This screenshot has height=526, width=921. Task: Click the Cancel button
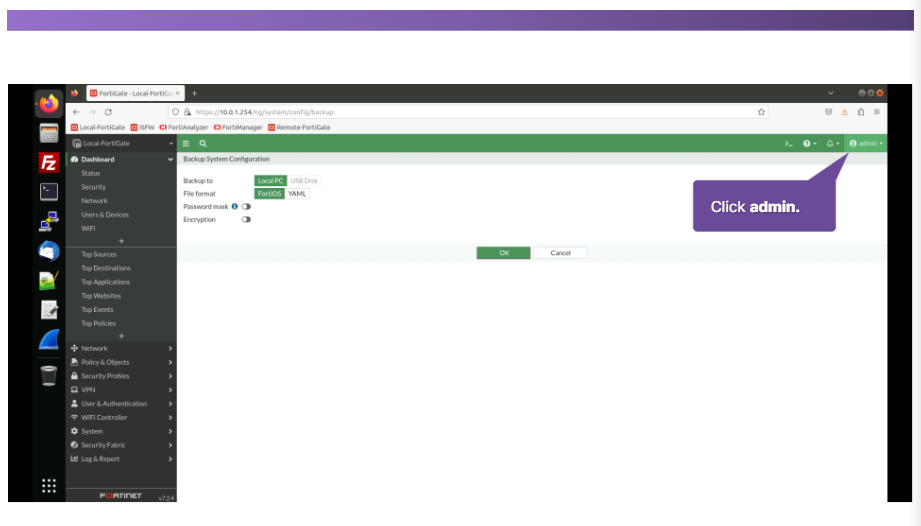coord(560,253)
